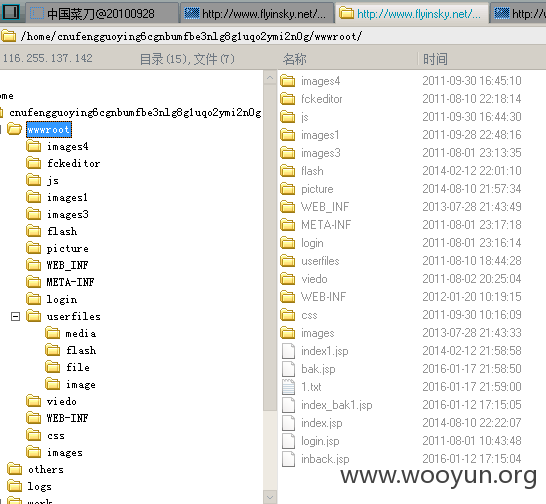
Task: Click picture folder icon in file list
Action: pyautogui.click(x=288, y=189)
